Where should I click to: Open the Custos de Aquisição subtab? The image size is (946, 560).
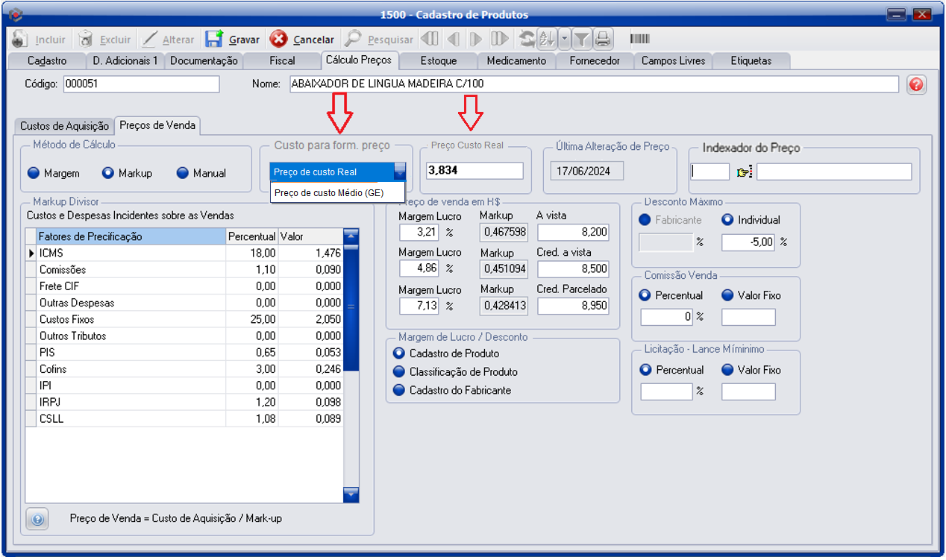[64, 126]
